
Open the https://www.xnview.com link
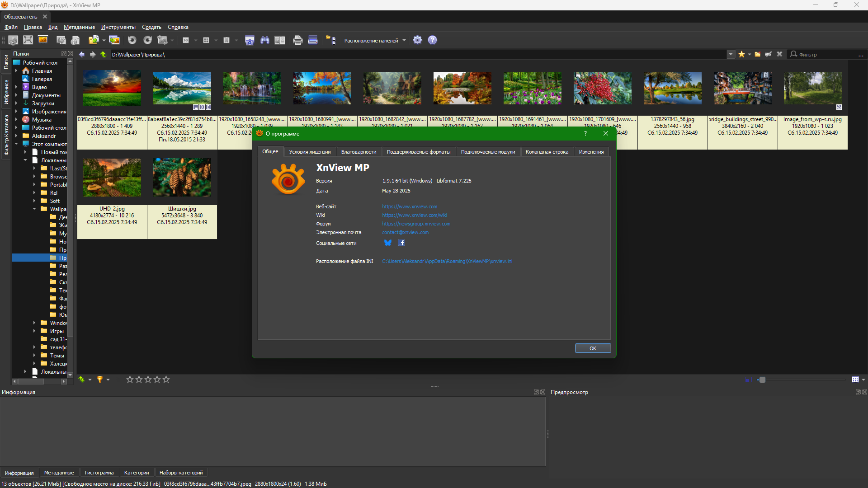[x=410, y=206]
